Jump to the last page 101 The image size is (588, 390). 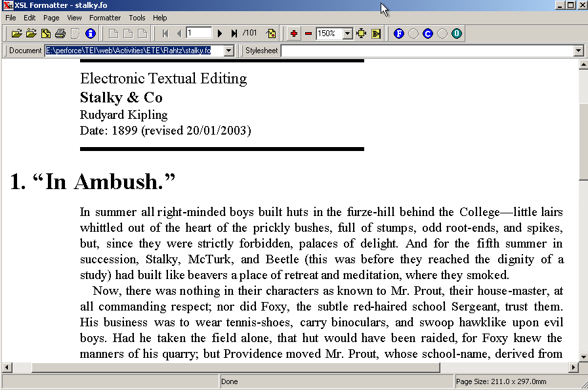pyautogui.click(x=234, y=33)
